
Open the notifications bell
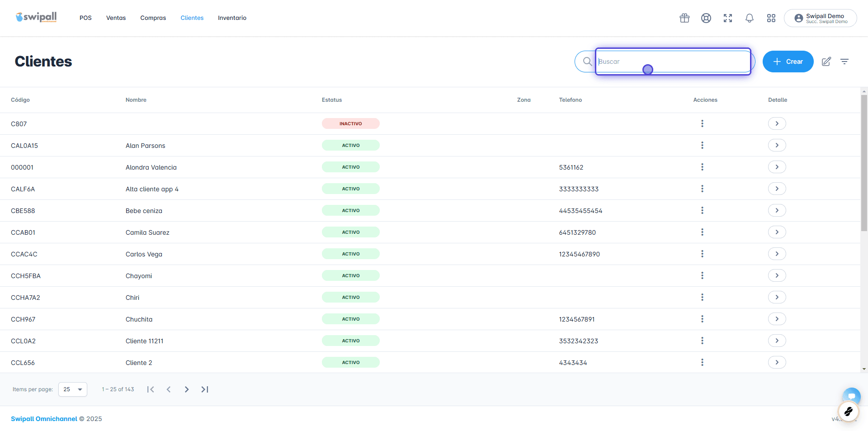(750, 18)
